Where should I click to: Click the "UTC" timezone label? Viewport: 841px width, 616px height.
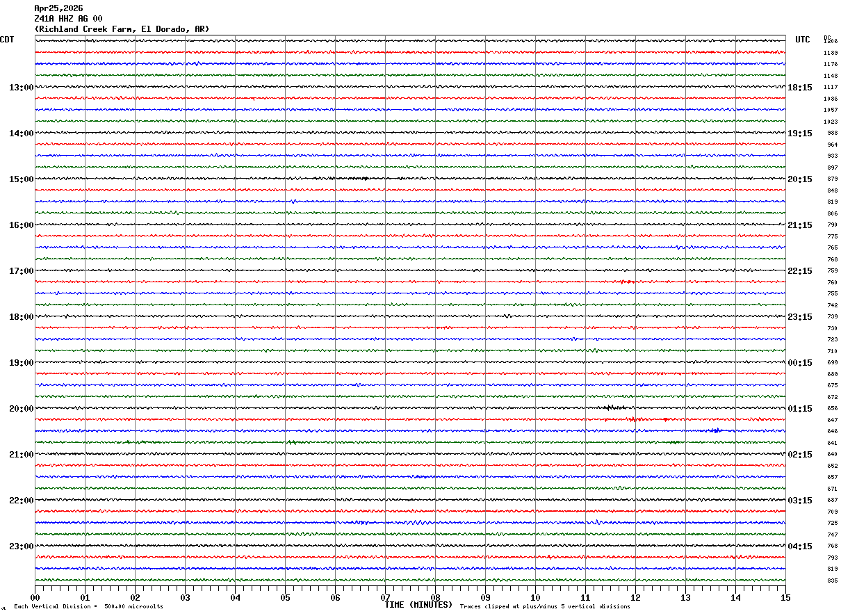(803, 40)
